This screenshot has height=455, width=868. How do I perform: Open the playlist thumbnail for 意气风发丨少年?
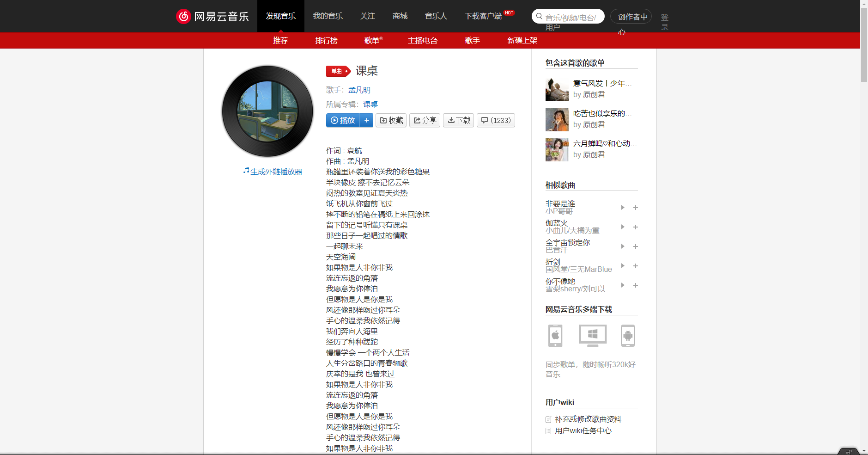(x=557, y=89)
